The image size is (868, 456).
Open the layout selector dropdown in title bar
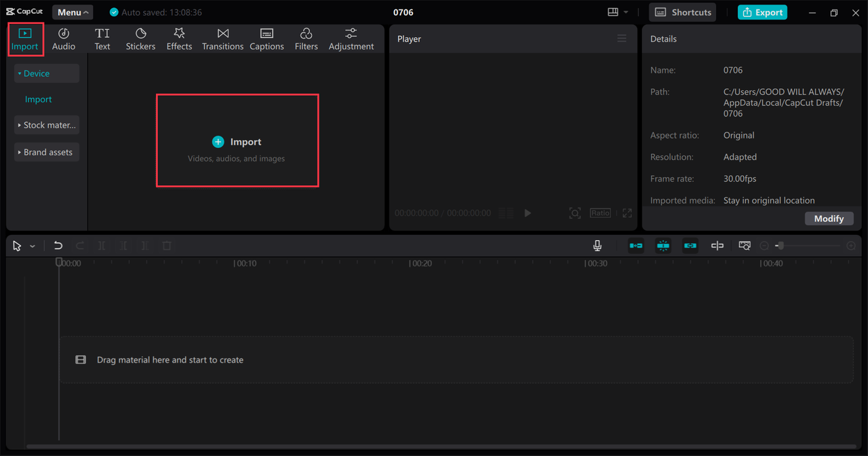(618, 12)
